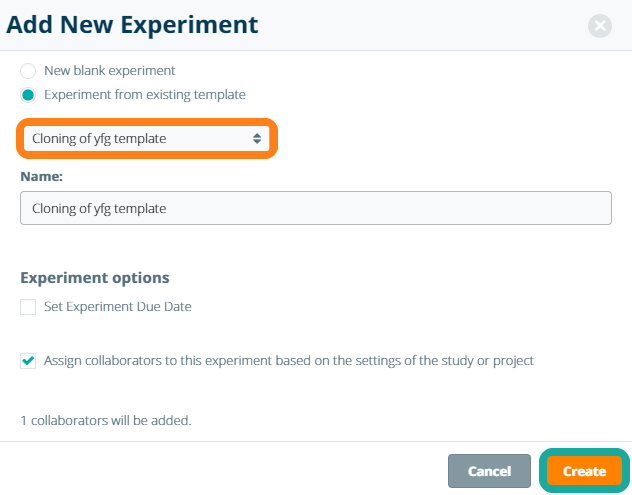632x495 pixels.
Task: Click the "Set Experiment Due Date" label
Action: [118, 307]
